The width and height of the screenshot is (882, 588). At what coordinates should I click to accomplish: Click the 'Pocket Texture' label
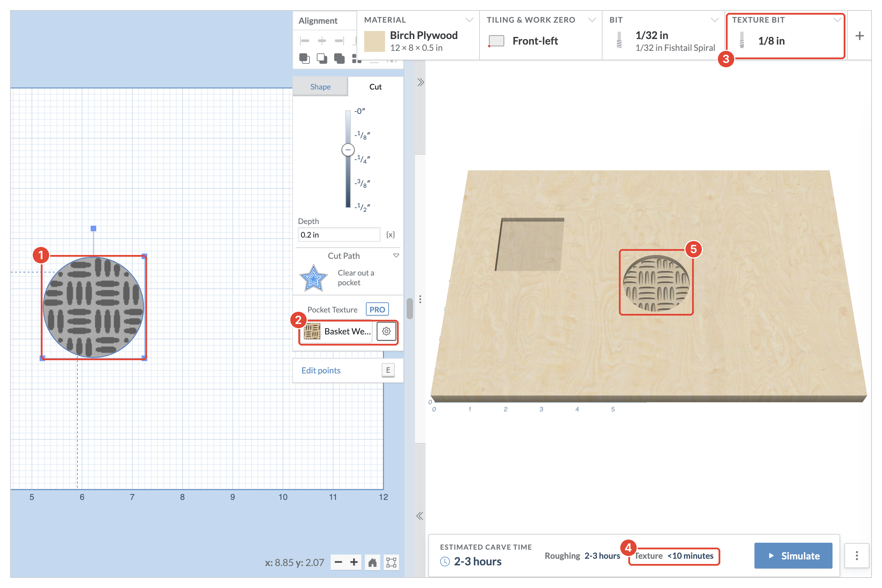(332, 310)
